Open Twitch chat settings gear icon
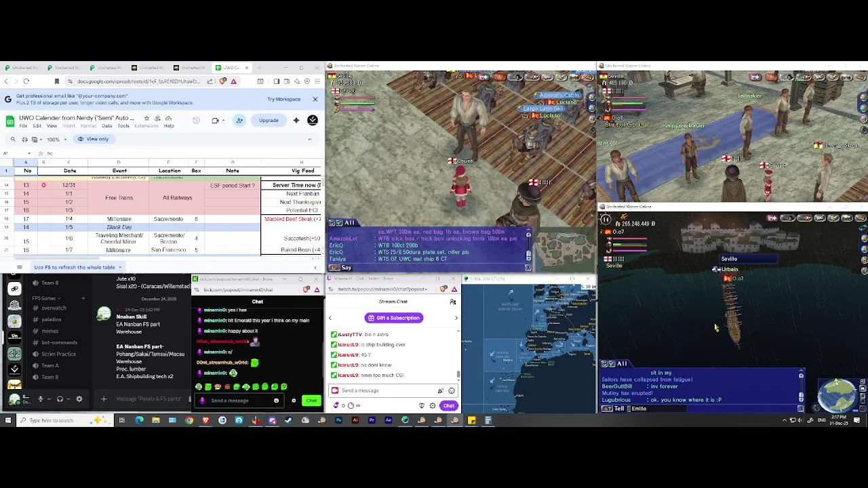 click(433, 405)
